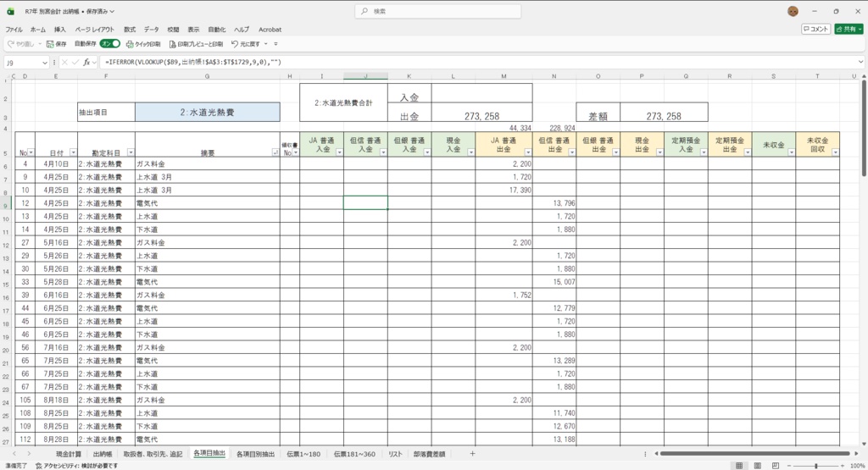Click the 元に戻す undo icon

coord(235,44)
